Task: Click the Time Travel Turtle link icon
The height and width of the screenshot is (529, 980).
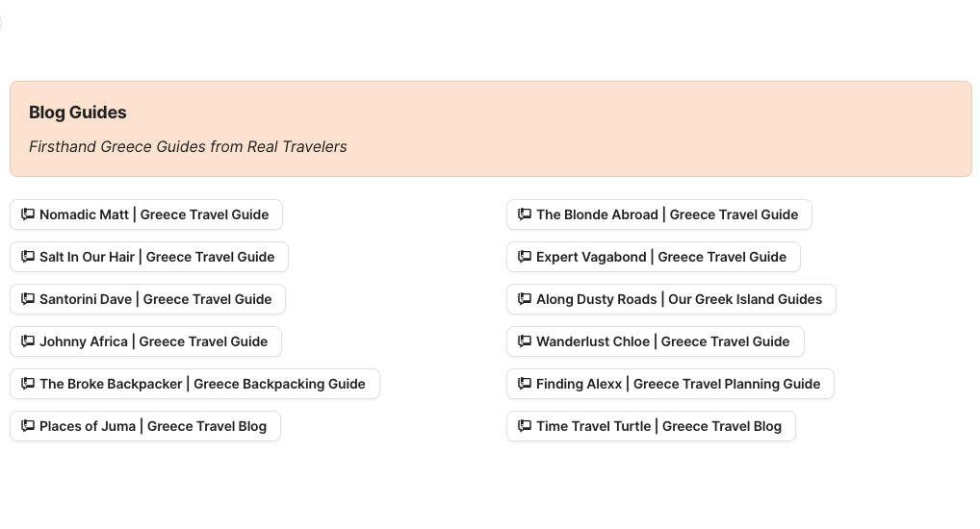Action: [525, 426]
